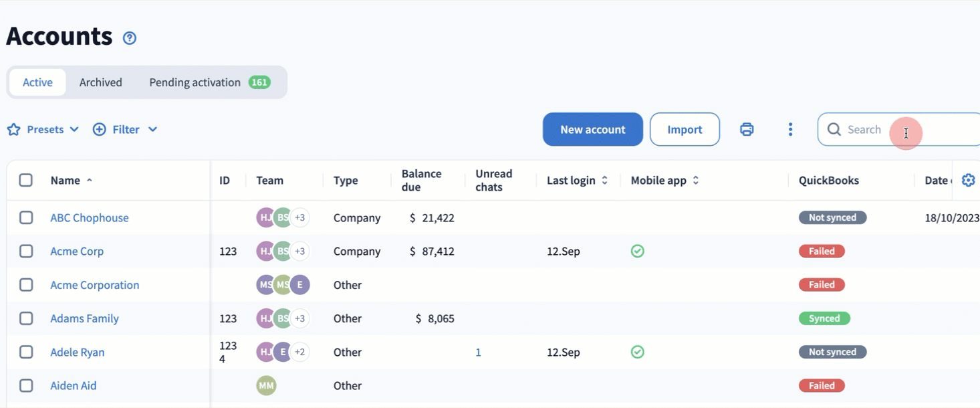
Task: Click the Filter plus circle icon
Action: [100, 130]
